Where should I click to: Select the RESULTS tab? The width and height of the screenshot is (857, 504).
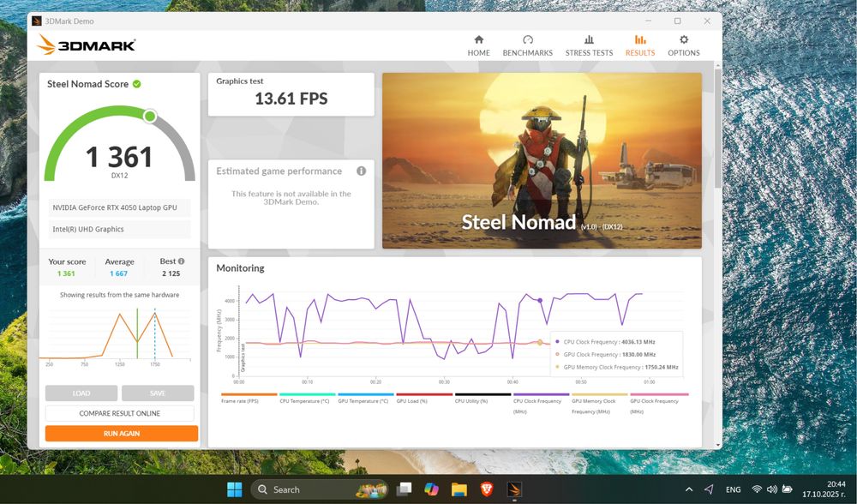coord(640,46)
